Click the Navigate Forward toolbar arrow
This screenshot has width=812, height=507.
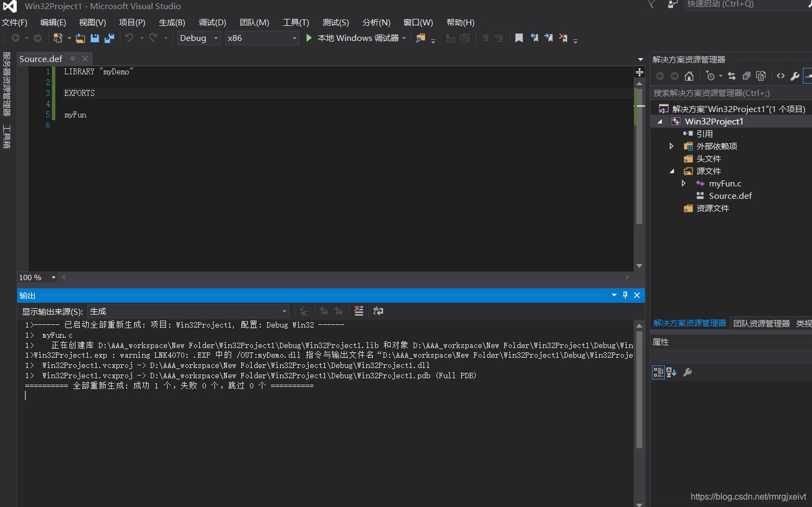(x=38, y=38)
